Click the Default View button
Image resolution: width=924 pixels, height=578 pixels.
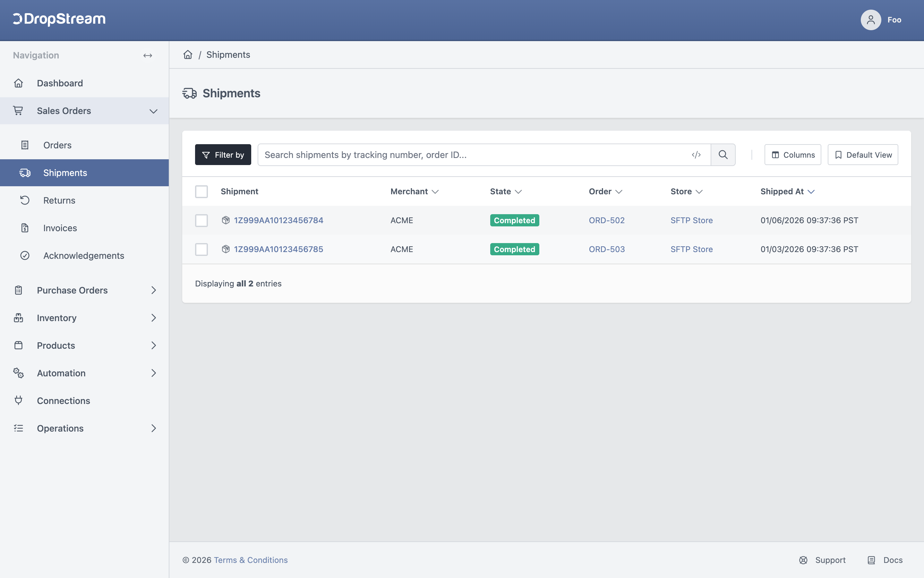pyautogui.click(x=862, y=155)
